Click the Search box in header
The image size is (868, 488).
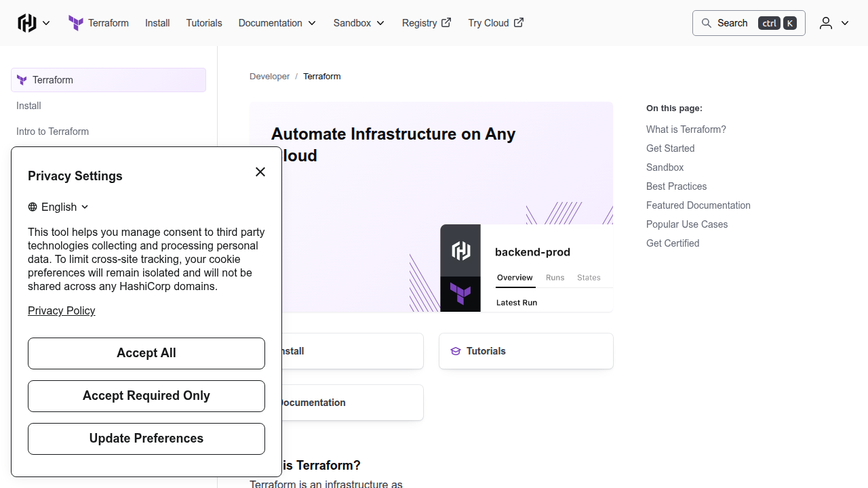pyautogui.click(x=749, y=23)
